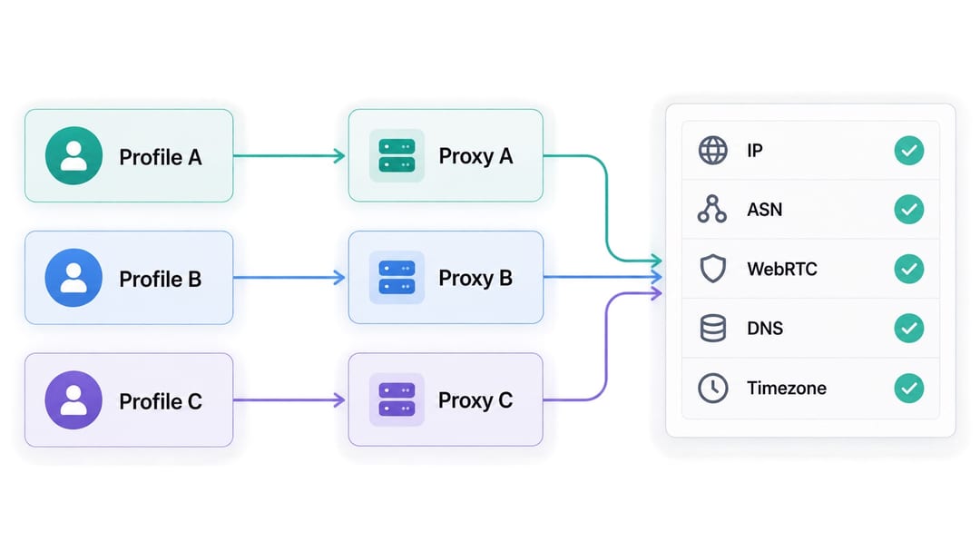Click the green Profile A user avatar
Viewport: 980px width, 552px height.
[73, 155]
